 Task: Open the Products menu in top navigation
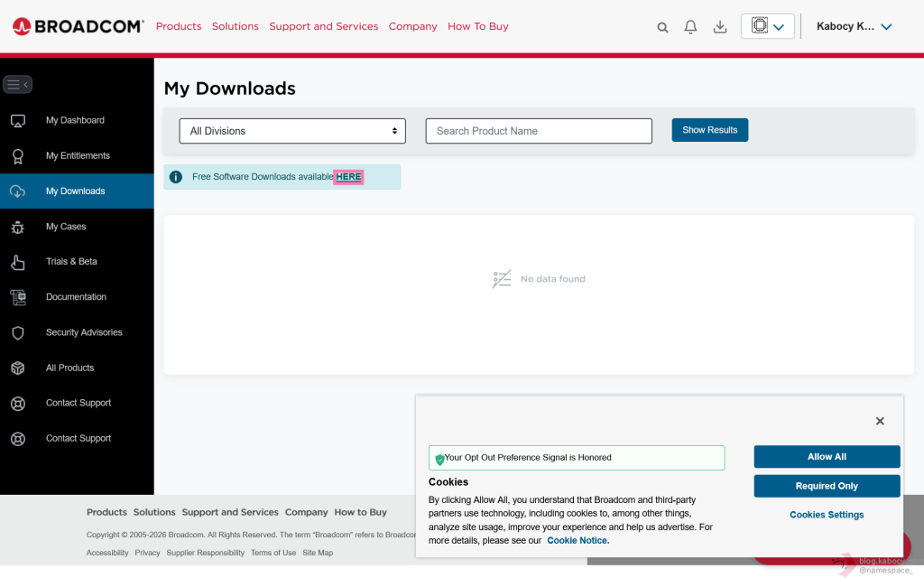179,26
